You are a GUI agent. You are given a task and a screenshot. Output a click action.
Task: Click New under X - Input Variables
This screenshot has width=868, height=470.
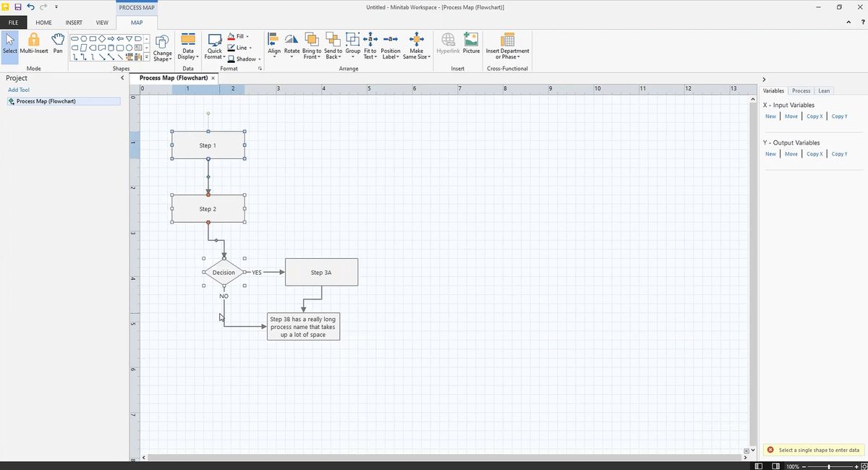(x=770, y=116)
